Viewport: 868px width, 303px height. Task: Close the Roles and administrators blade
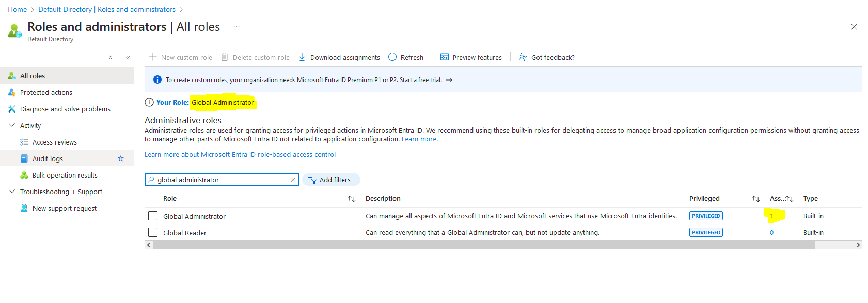pyautogui.click(x=854, y=27)
